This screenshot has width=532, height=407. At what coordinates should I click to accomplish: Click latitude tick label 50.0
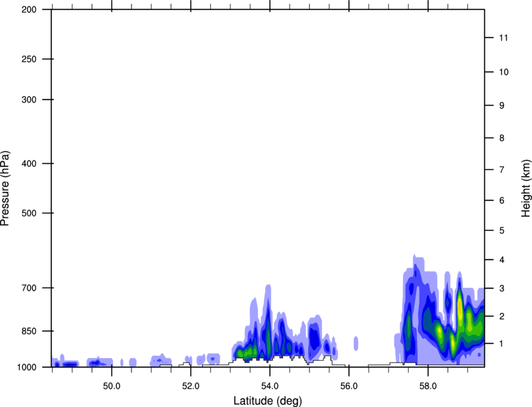111,386
